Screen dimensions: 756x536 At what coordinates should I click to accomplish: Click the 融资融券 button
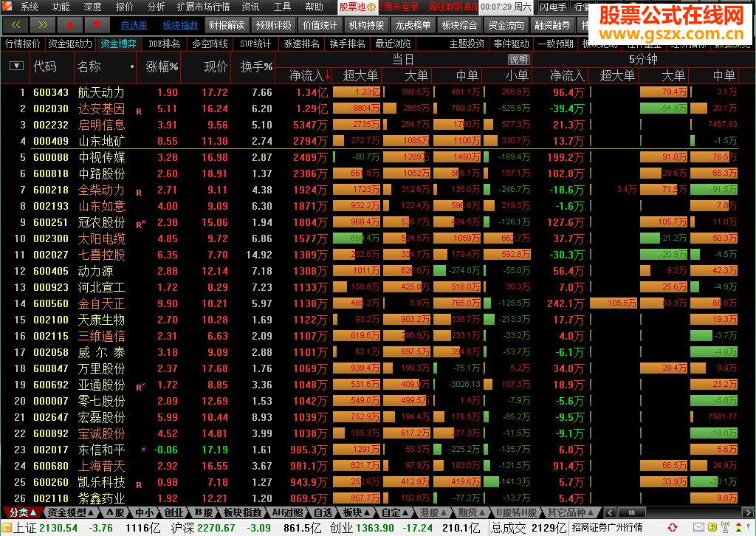click(x=552, y=25)
